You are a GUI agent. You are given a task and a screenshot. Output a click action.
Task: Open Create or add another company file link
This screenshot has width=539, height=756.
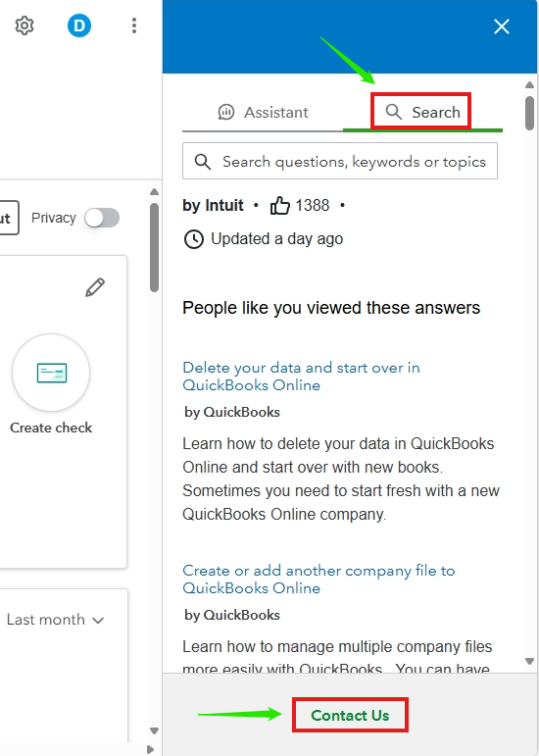(x=318, y=580)
